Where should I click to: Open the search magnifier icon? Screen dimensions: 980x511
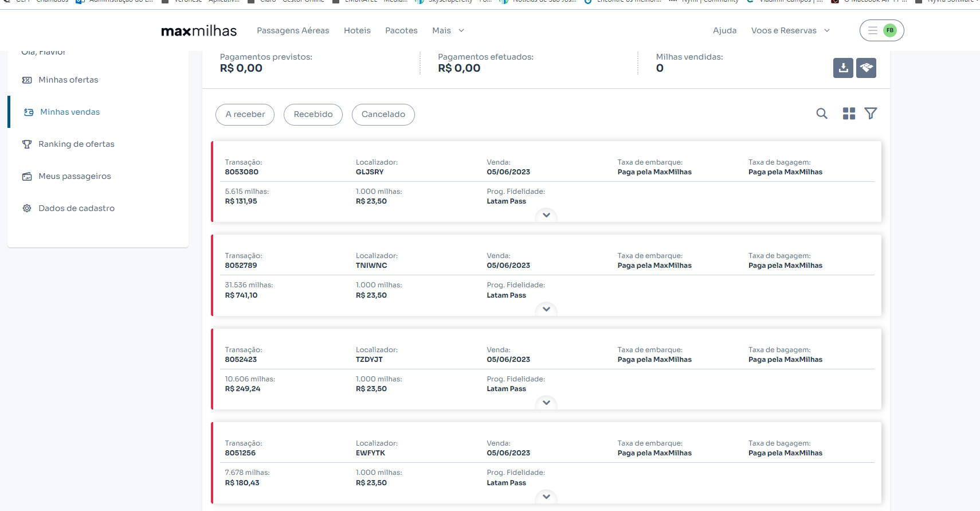tap(822, 114)
